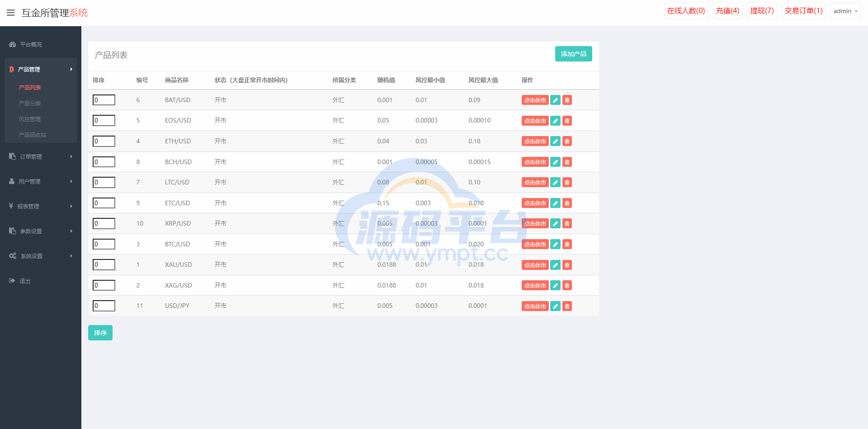Set LTC/USD to closed with 点击休市
This screenshot has width=868, height=429.
[535, 182]
